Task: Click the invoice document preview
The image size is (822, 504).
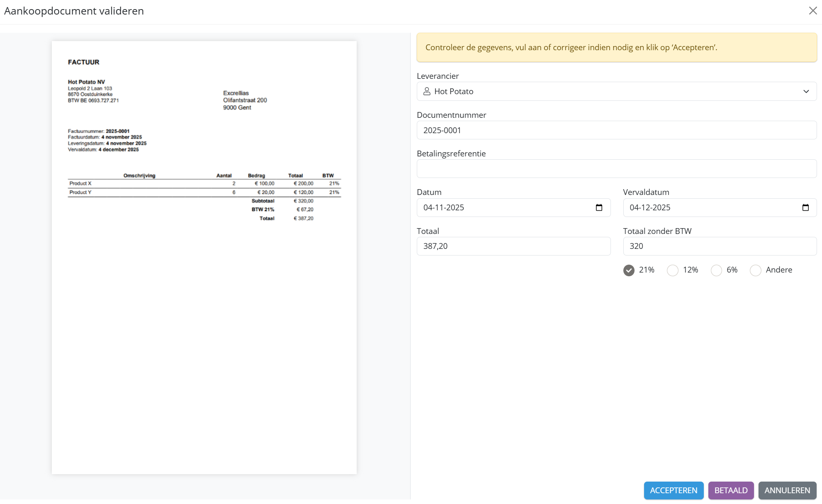Action: 204,257
